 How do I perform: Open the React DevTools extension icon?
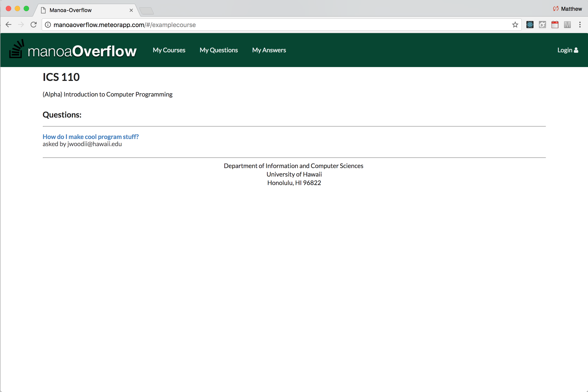pos(530,25)
